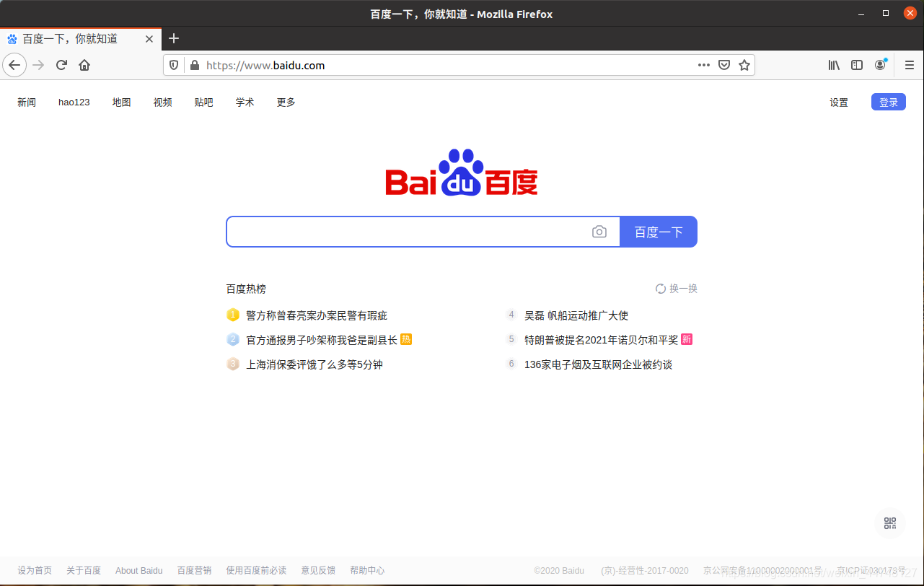Screen dimensions: 924x586
Task: Open tracking protection shield icon
Action: (174, 65)
